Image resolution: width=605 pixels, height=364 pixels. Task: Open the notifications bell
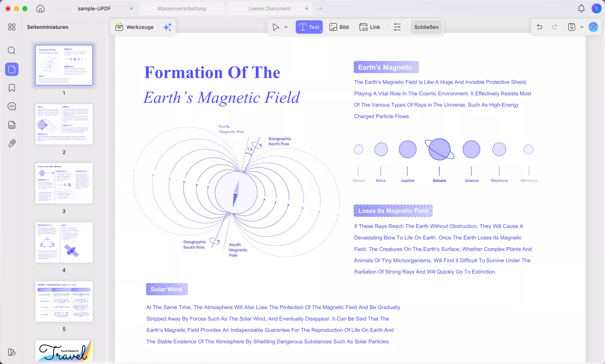tap(581, 9)
